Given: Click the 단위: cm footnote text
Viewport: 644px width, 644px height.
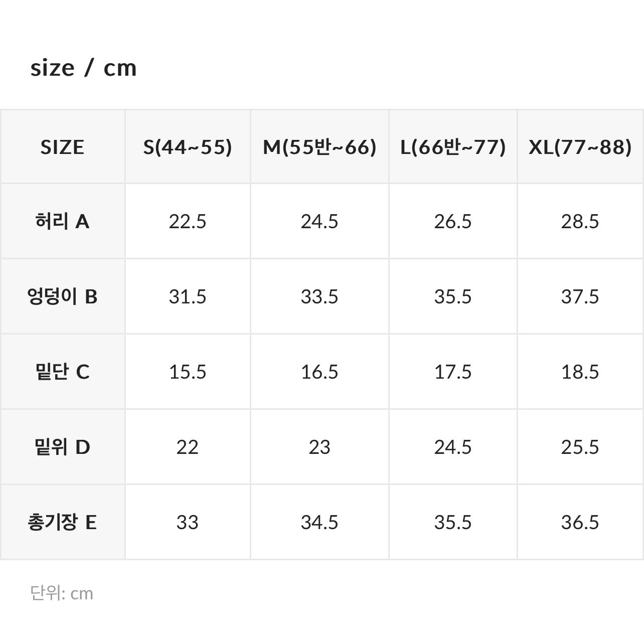Looking at the screenshot, I should [62, 593].
